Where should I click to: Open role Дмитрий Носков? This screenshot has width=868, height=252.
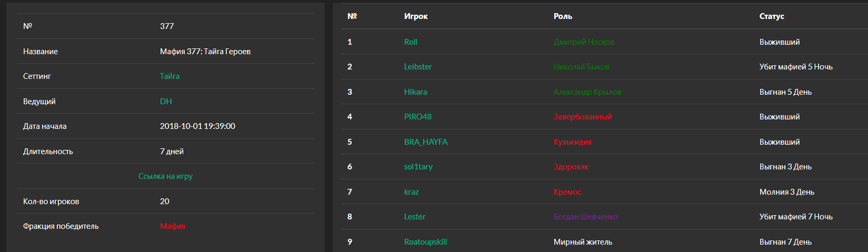[x=584, y=42]
